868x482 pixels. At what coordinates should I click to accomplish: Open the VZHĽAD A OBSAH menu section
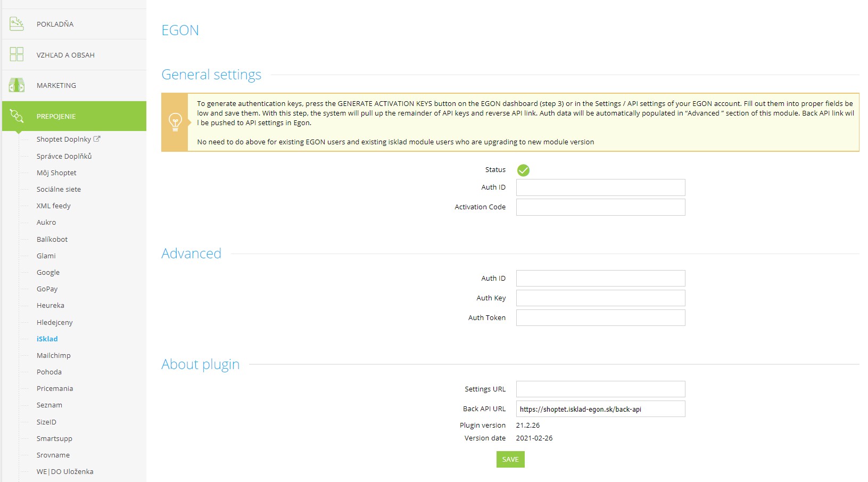click(74, 55)
